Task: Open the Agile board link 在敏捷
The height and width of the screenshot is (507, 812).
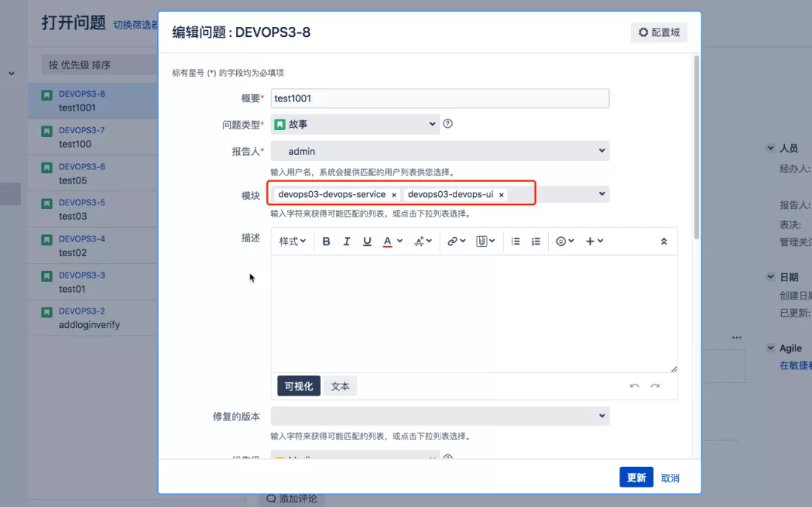Action: point(795,366)
